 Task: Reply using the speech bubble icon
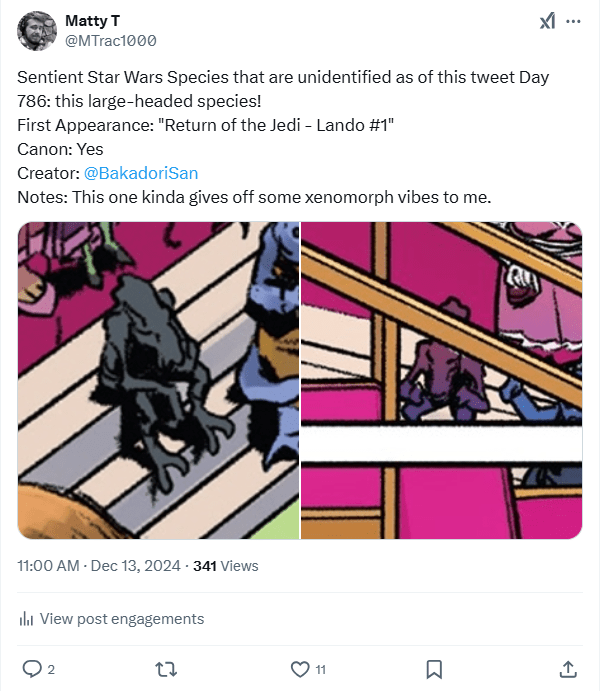31,668
